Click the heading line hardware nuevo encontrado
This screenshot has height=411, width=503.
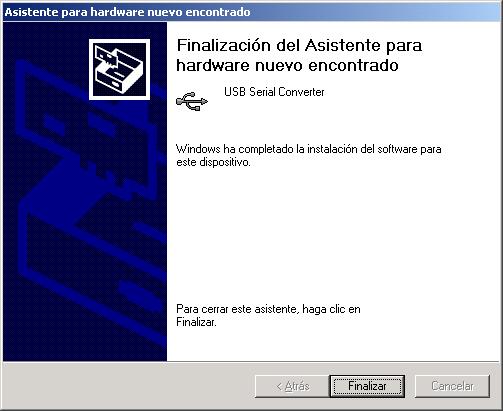[287, 65]
